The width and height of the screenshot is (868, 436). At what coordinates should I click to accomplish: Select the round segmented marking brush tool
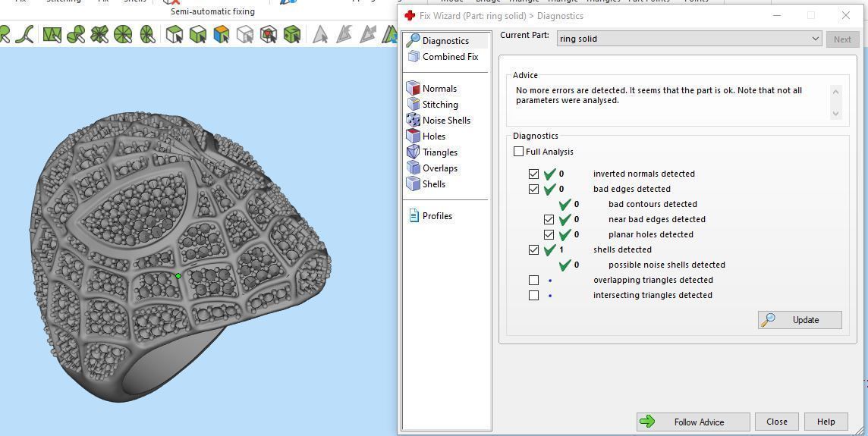(123, 35)
